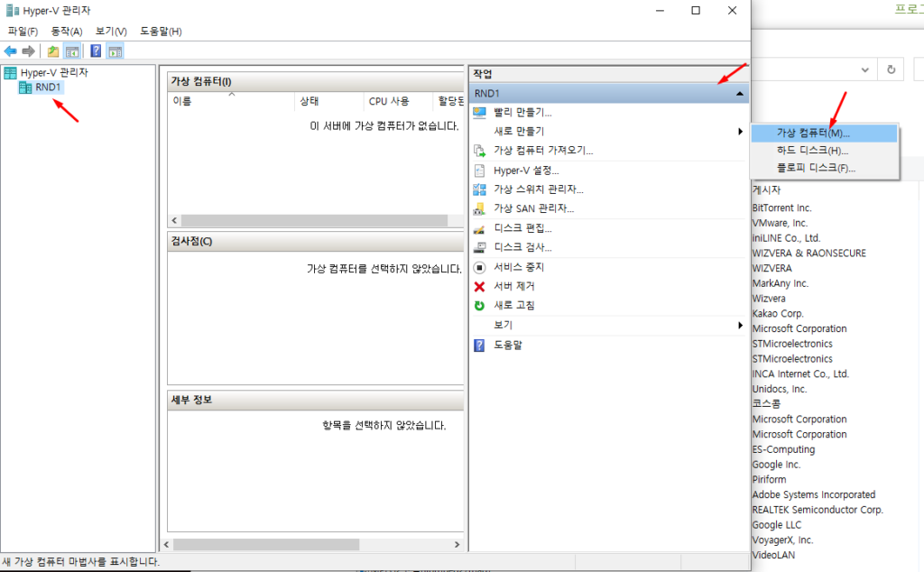Open 가상 스위치 관리자 from actions

[x=538, y=189]
